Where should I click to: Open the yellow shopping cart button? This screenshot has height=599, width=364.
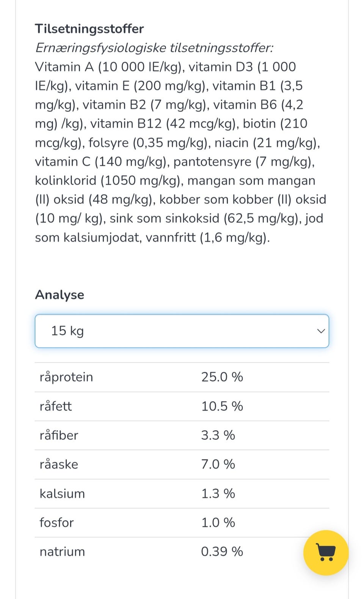pyautogui.click(x=326, y=552)
